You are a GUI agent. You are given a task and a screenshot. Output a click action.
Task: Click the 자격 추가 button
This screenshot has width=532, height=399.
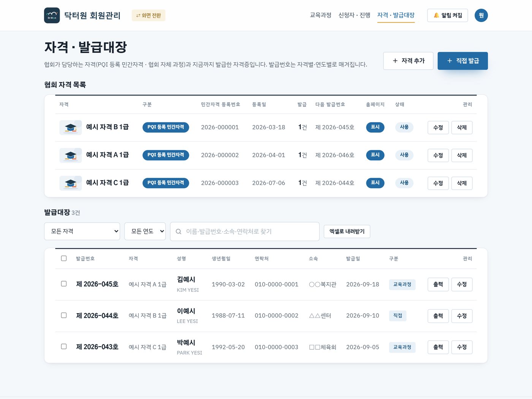[x=408, y=61]
